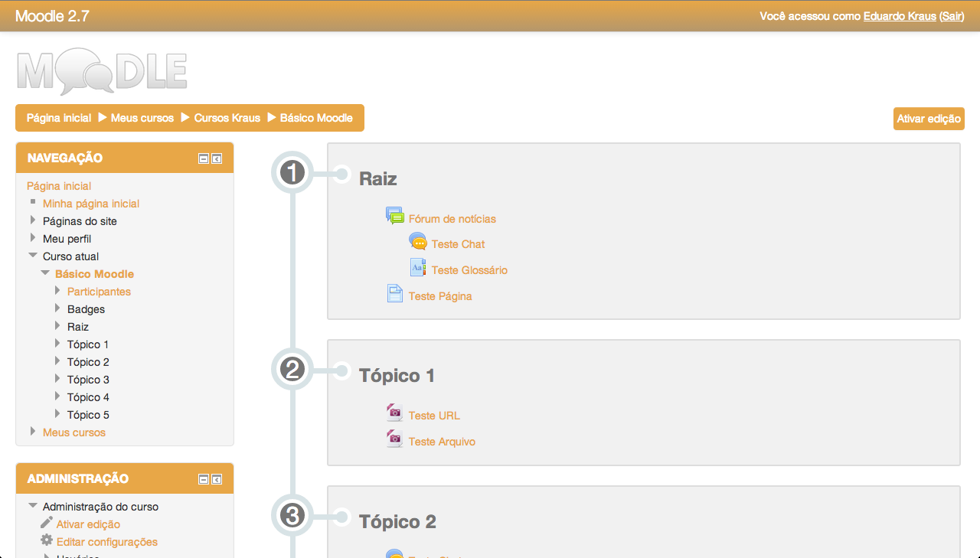Open Cursos Kraus in the breadcrumb
Viewport: 980px width, 558px height.
pos(227,118)
